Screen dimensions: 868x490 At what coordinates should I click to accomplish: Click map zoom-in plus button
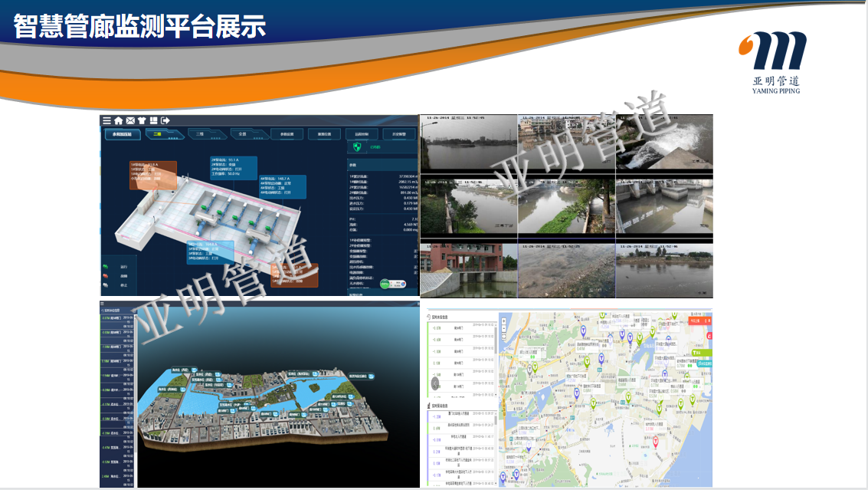tap(504, 321)
